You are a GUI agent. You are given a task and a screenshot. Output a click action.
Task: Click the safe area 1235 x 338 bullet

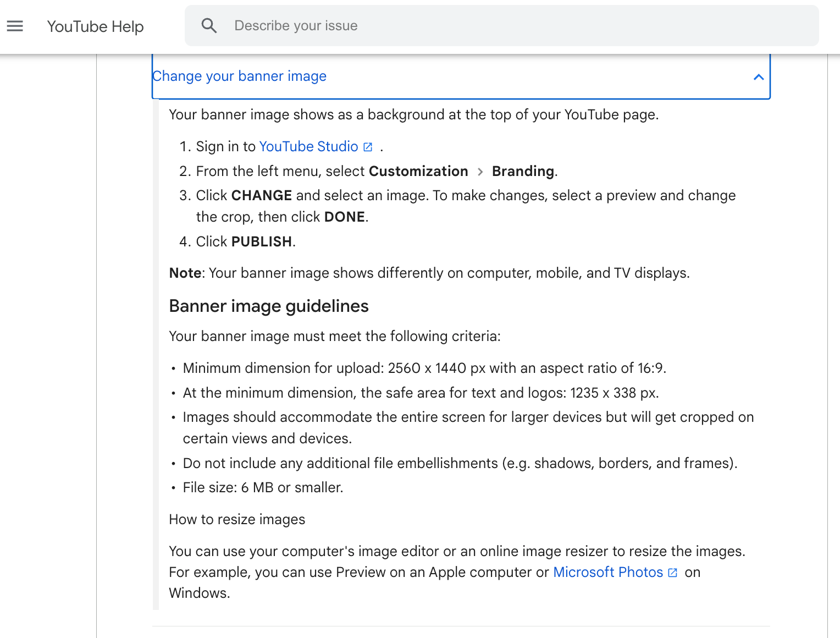pos(421,393)
